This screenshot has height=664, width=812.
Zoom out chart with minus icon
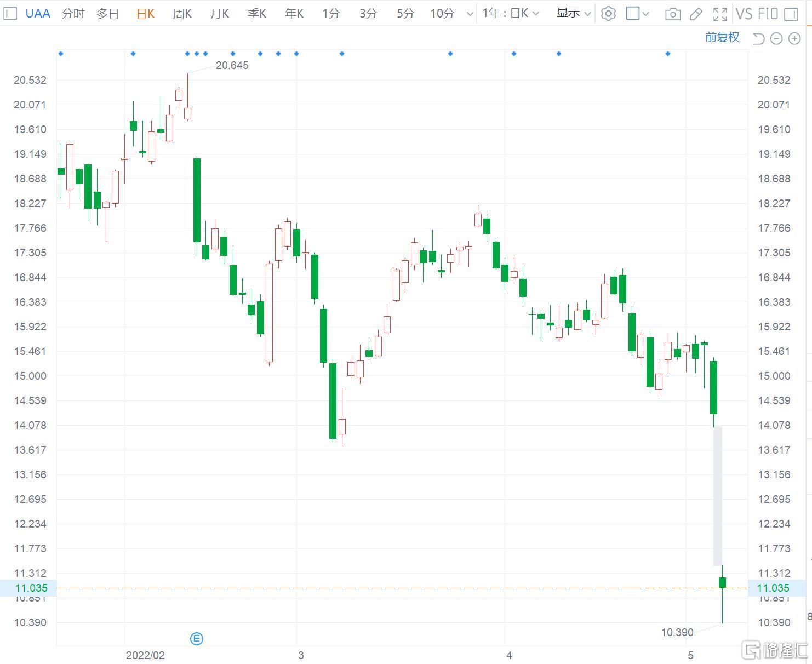(776, 38)
